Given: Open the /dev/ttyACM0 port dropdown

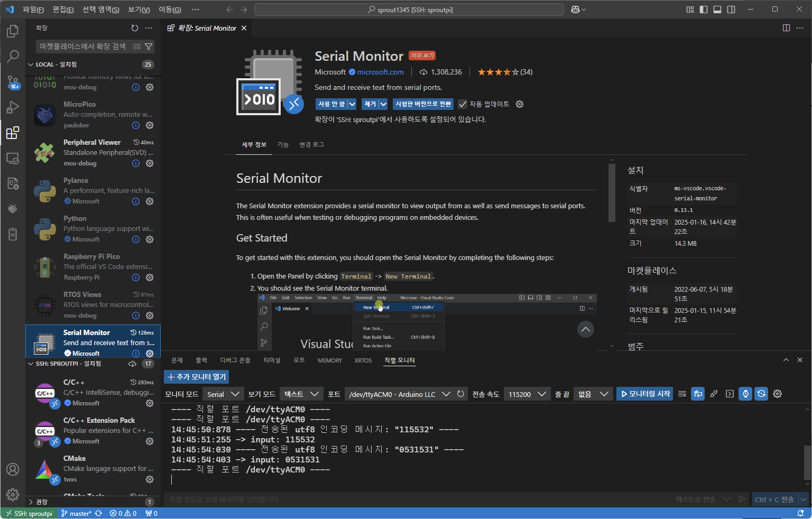Looking at the screenshot, I should pos(400,394).
